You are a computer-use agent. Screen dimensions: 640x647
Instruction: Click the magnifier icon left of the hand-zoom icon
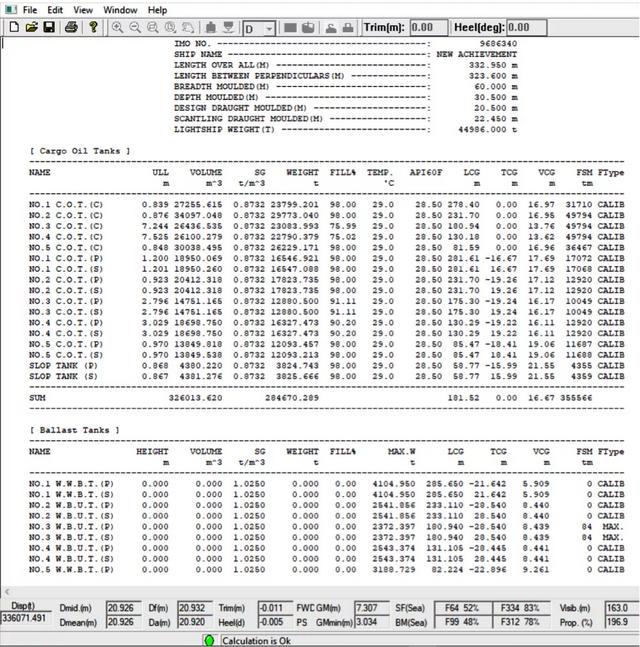coord(170,28)
